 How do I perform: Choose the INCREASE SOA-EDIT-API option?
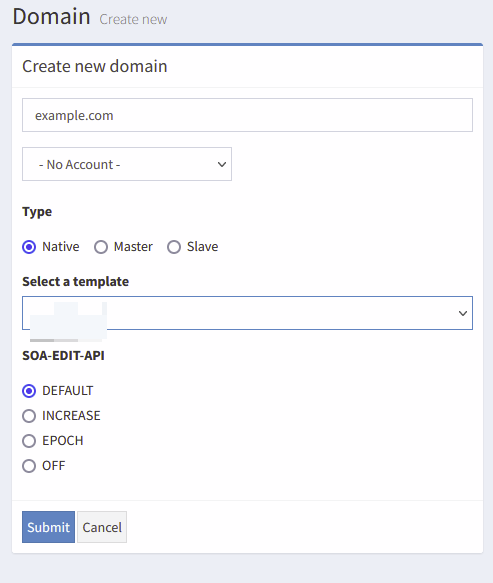[x=29, y=416]
